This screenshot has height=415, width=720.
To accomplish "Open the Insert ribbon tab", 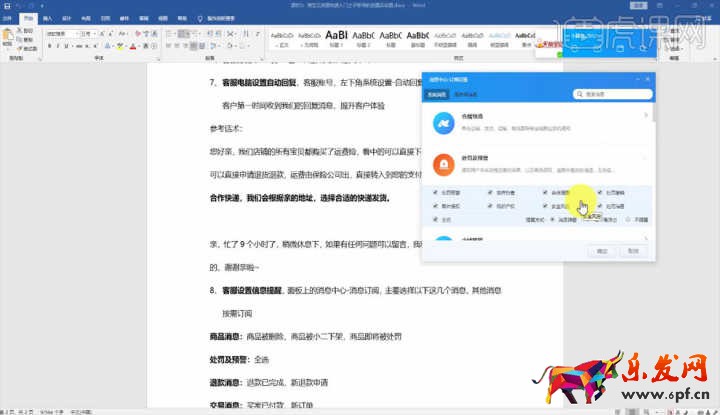I will [x=47, y=18].
